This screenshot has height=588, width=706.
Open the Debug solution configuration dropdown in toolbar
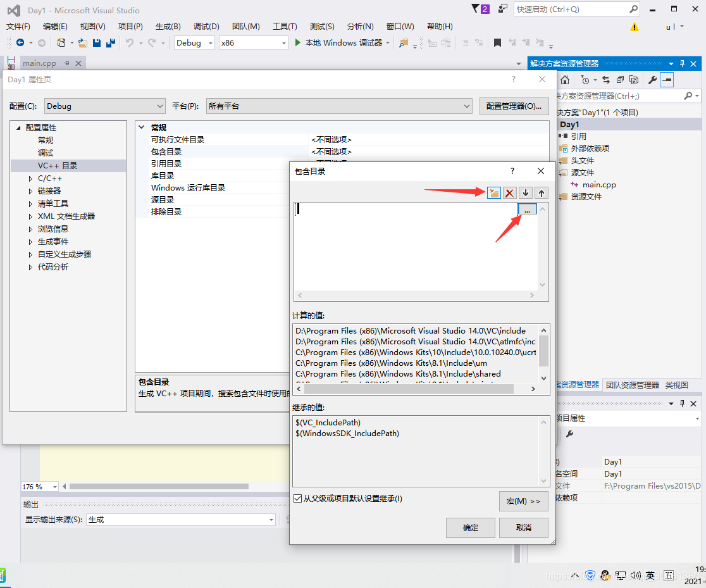click(194, 43)
